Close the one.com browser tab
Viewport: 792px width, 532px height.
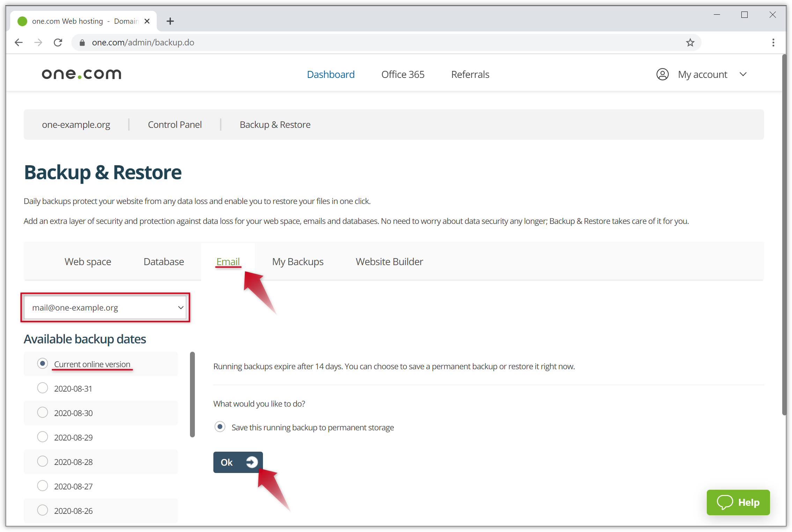pyautogui.click(x=147, y=21)
